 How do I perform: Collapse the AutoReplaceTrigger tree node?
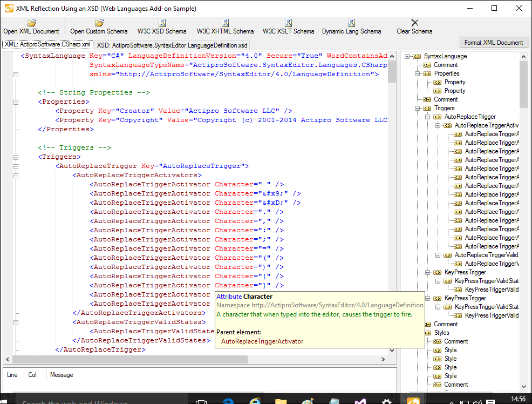(427, 117)
